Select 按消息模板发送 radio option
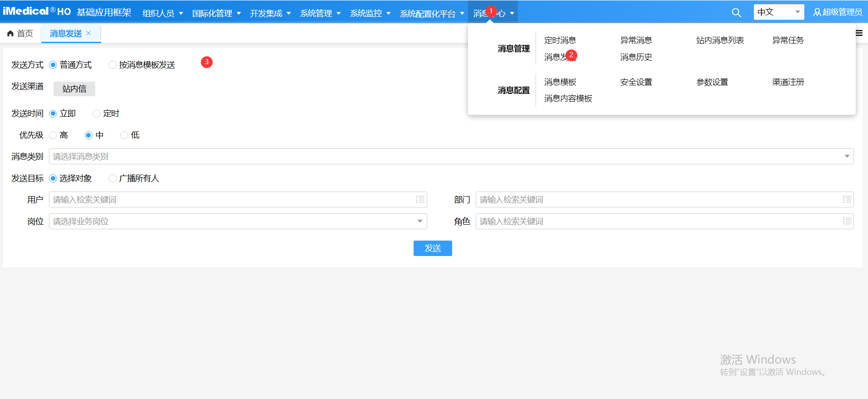This screenshot has height=399, width=868. [112, 65]
